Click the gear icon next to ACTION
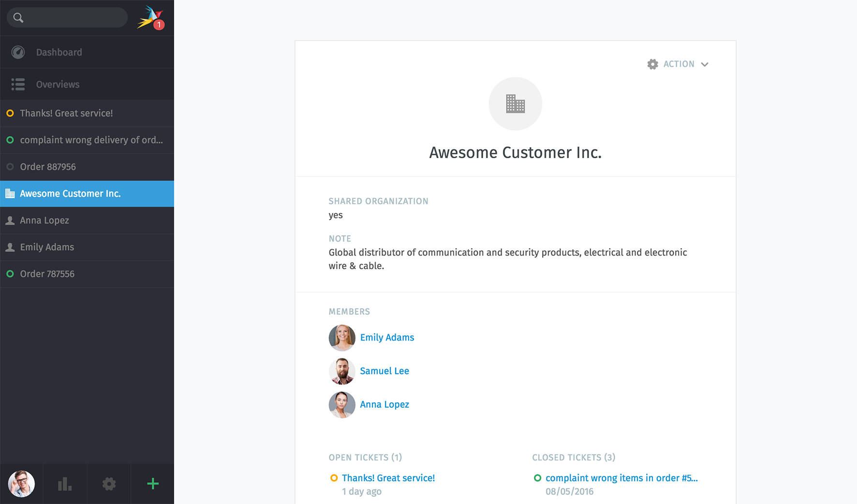This screenshot has width=857, height=504. click(652, 64)
